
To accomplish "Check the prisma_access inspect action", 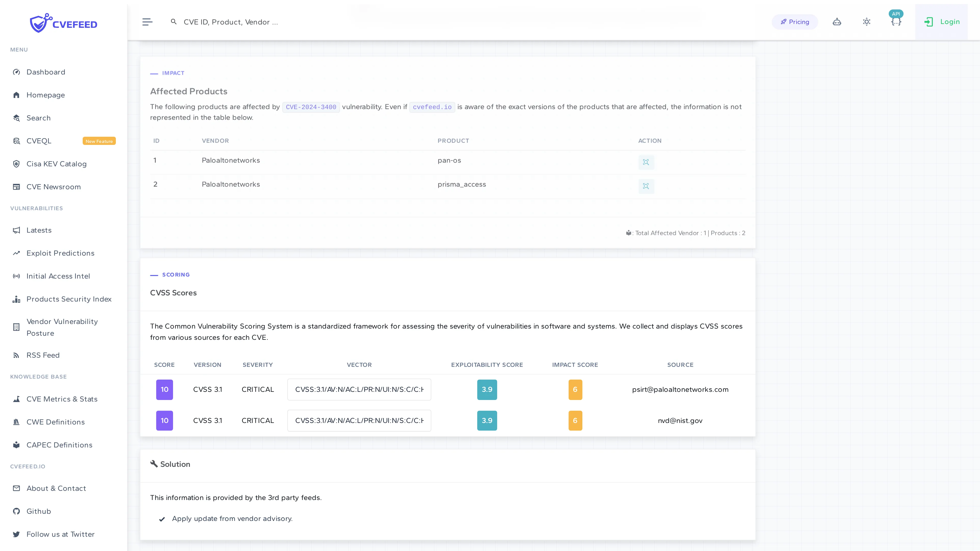I will 646,186.
